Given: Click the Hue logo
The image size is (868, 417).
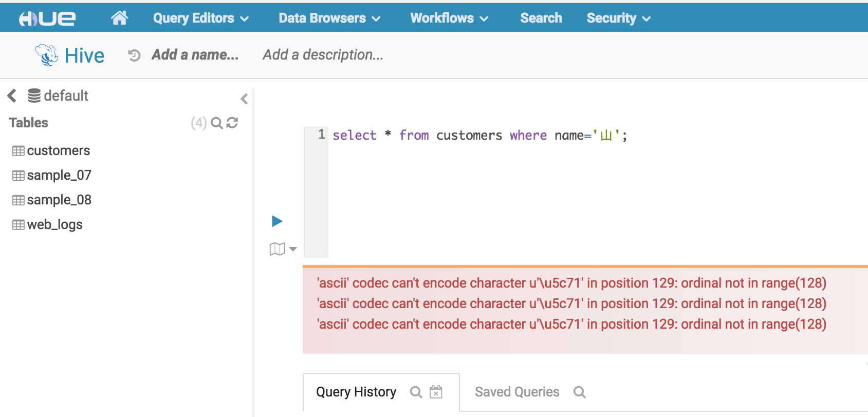Looking at the screenshot, I should [x=47, y=18].
